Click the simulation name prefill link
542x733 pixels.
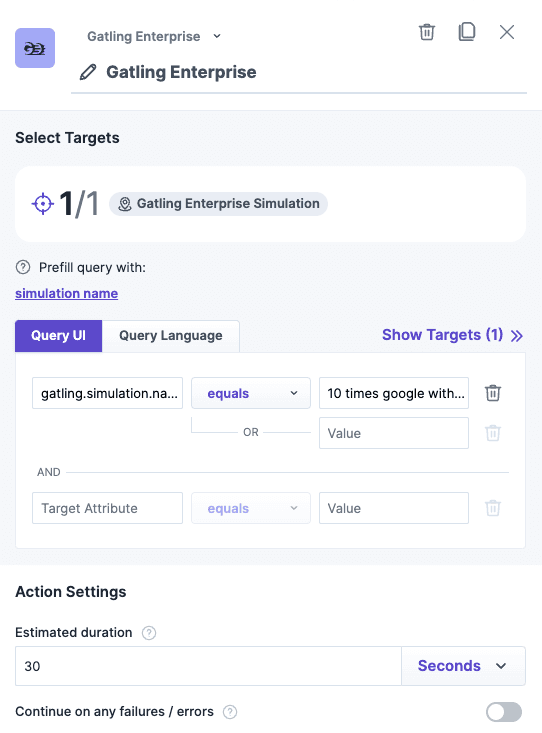(x=66, y=294)
